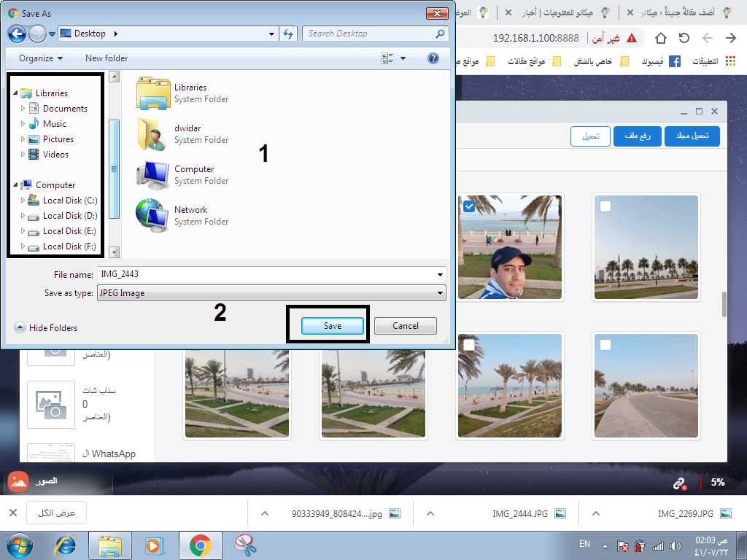Click the Cancel button
747x560 pixels.
click(405, 326)
